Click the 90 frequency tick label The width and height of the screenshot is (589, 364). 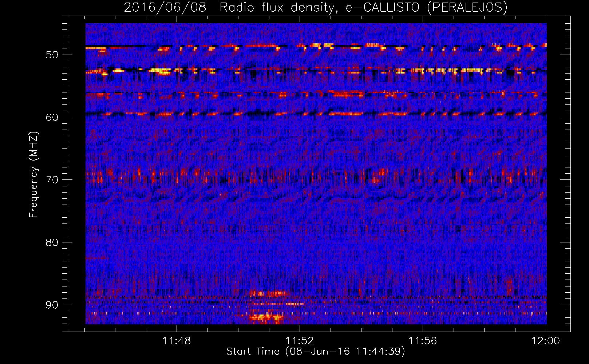coord(52,305)
